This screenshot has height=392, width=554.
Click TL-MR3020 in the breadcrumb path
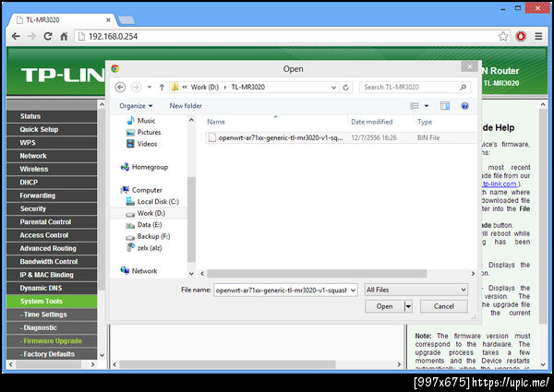248,87
